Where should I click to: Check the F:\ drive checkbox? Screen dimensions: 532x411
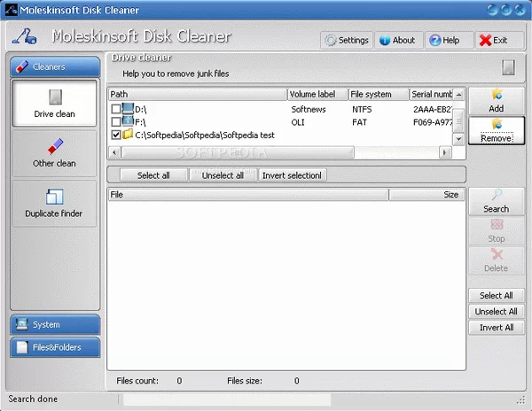coord(116,121)
